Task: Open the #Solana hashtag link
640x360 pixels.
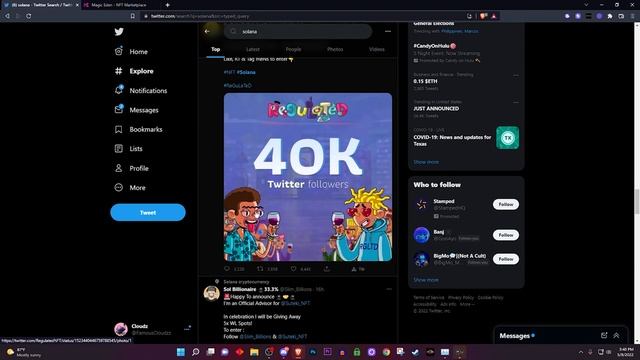Action: point(246,72)
